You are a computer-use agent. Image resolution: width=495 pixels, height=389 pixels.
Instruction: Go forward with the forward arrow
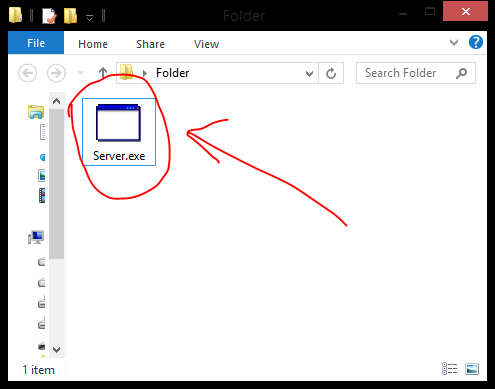click(x=56, y=73)
